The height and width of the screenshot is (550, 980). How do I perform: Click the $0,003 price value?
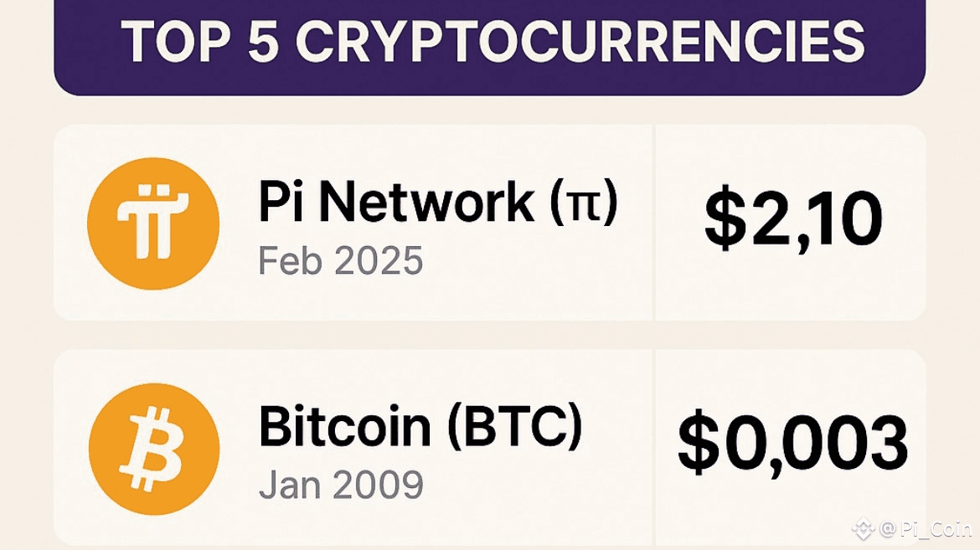click(x=792, y=443)
